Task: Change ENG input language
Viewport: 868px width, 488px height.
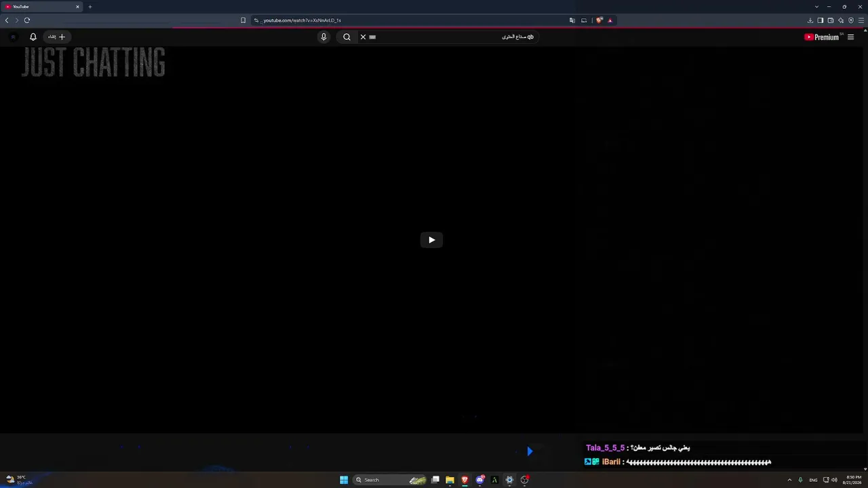Action: [813, 480]
